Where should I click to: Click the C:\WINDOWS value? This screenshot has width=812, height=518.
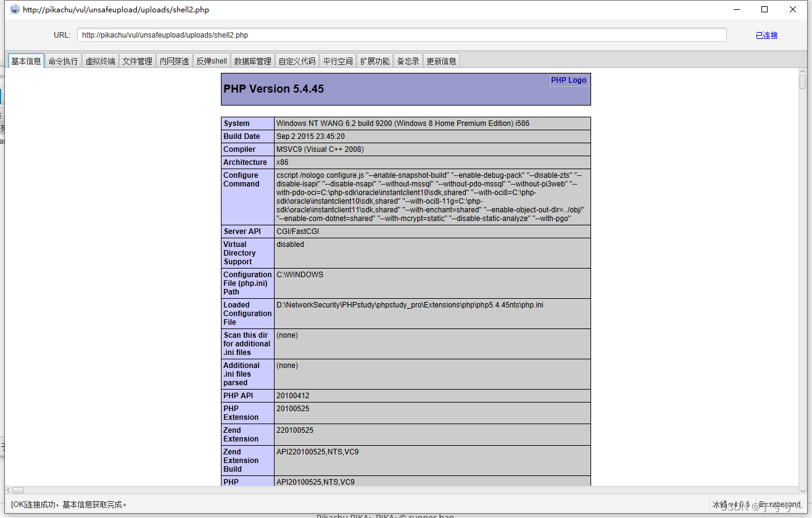[300, 275]
